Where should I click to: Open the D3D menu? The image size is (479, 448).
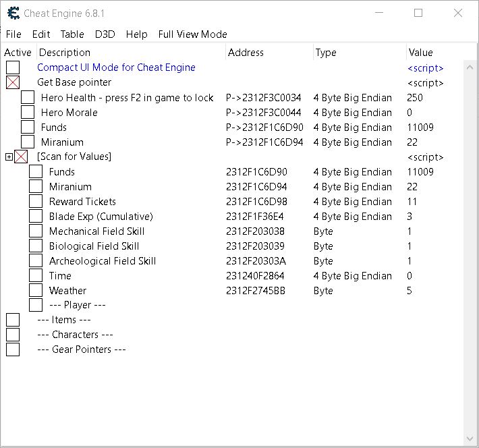pos(105,34)
